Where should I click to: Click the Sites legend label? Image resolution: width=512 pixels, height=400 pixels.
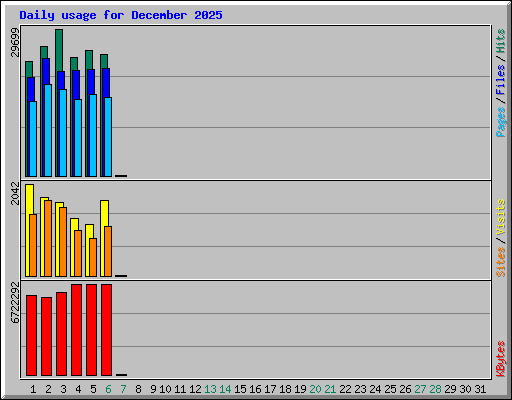point(500,262)
